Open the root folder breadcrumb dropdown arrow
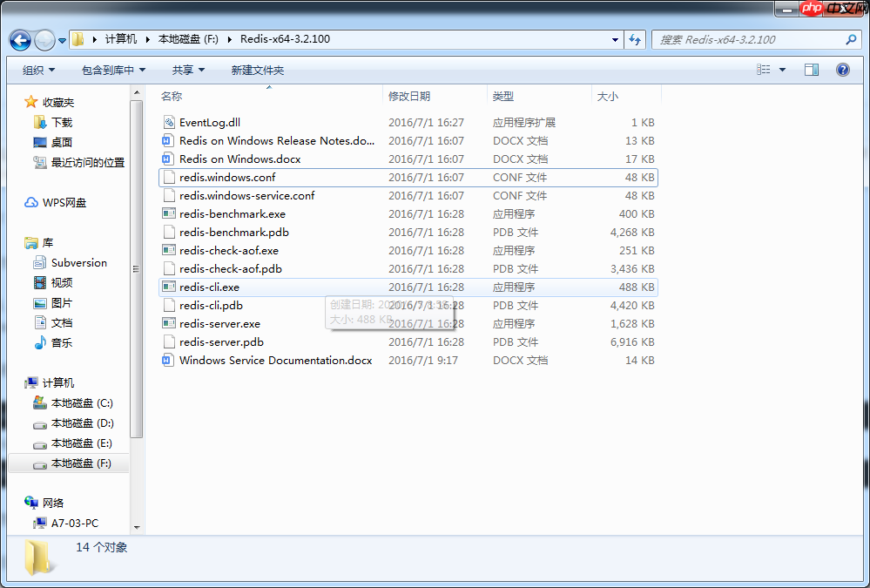 94,39
